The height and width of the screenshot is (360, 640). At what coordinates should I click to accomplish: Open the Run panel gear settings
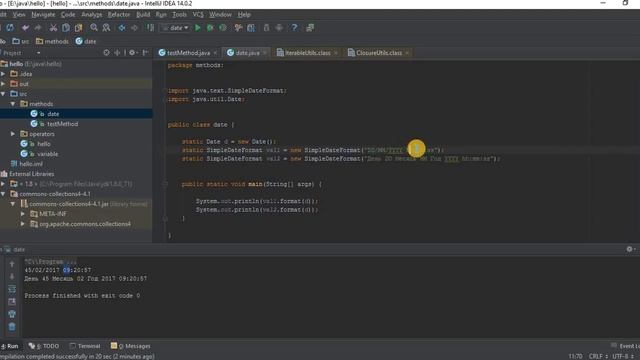click(x=630, y=249)
